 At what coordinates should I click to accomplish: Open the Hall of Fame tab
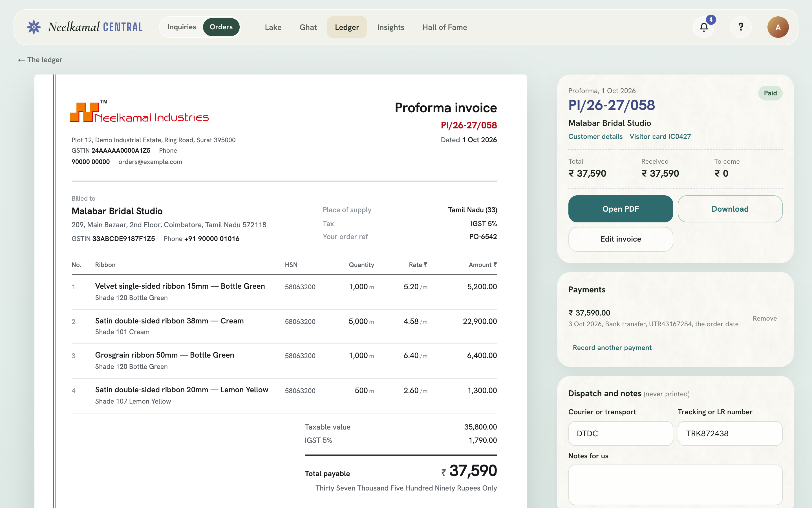[445, 27]
